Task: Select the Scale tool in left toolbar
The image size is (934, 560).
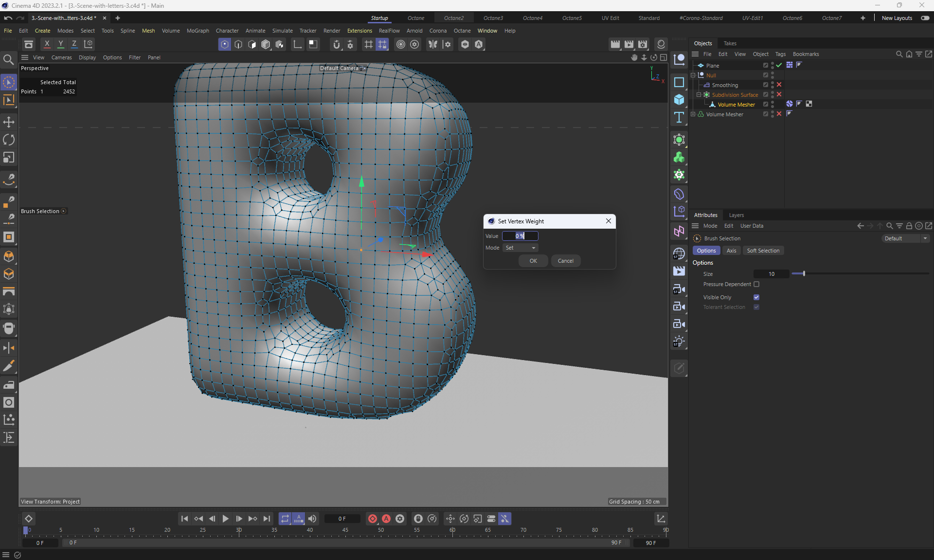Action: 9,157
